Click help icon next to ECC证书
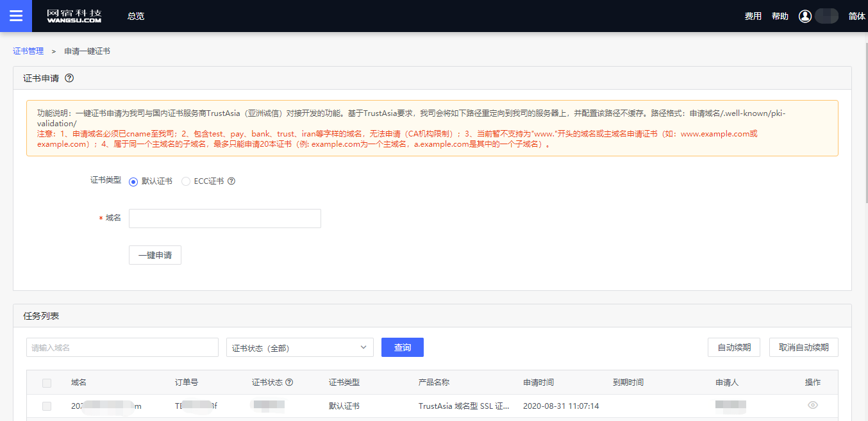Image resolution: width=868 pixels, height=421 pixels. (231, 181)
